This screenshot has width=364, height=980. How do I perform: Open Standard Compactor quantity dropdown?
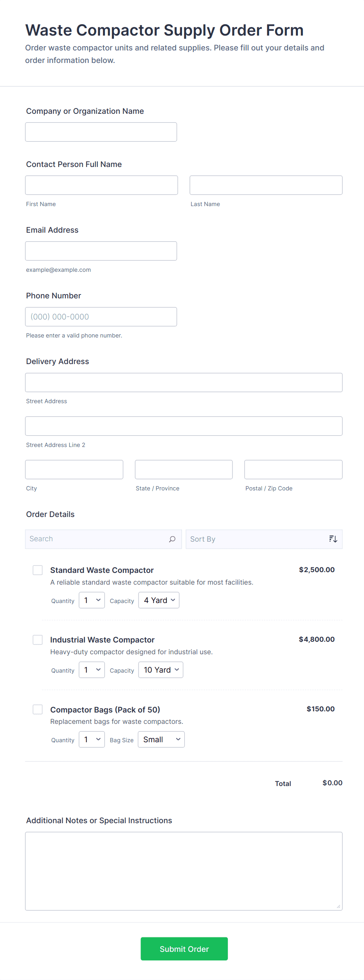92,600
